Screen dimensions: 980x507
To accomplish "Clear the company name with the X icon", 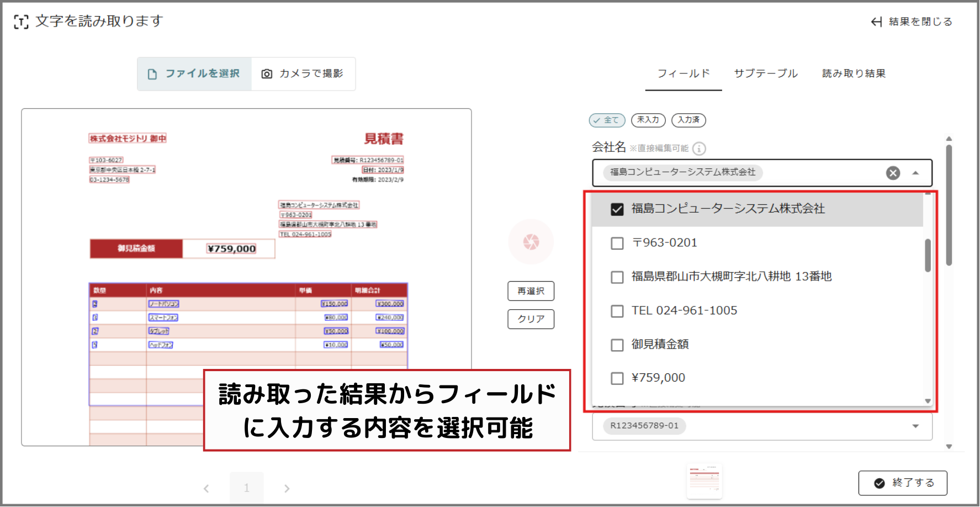I will pyautogui.click(x=893, y=173).
